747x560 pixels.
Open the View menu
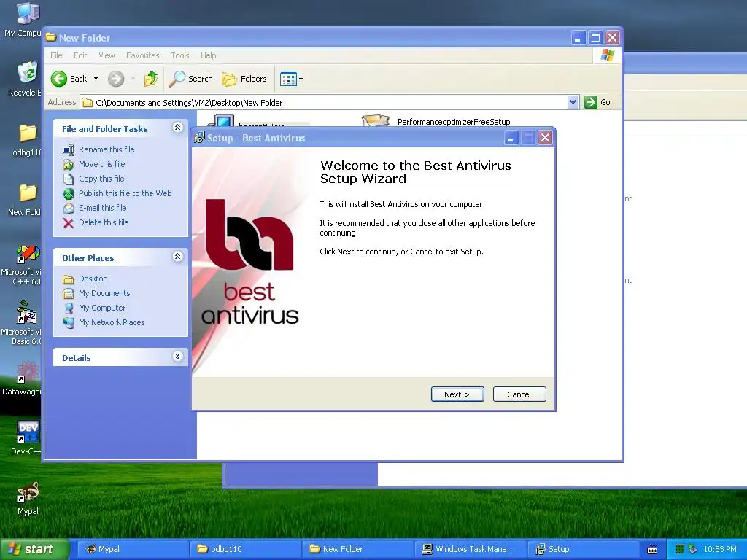(107, 55)
